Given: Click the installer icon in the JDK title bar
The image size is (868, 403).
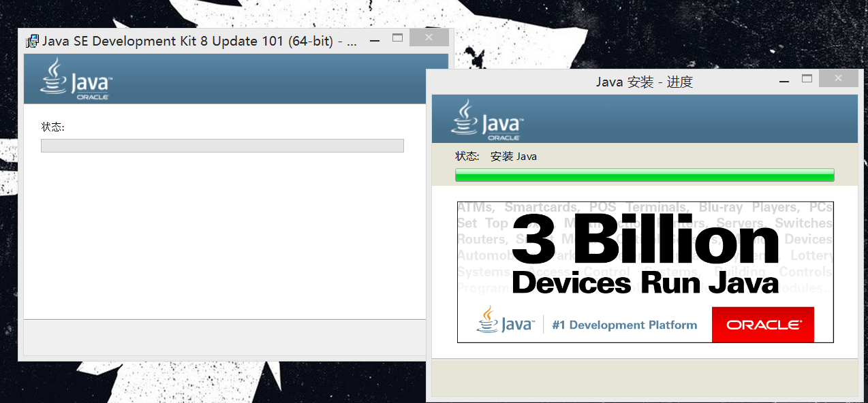Looking at the screenshot, I should (32, 41).
